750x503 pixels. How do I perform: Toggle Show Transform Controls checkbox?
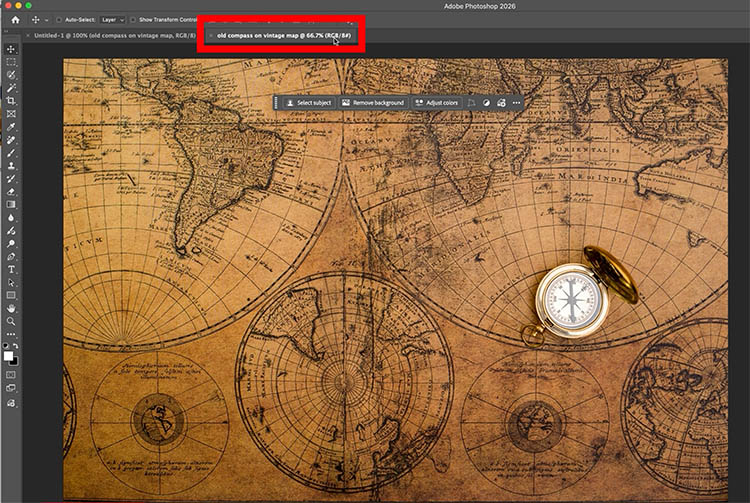pyautogui.click(x=133, y=19)
